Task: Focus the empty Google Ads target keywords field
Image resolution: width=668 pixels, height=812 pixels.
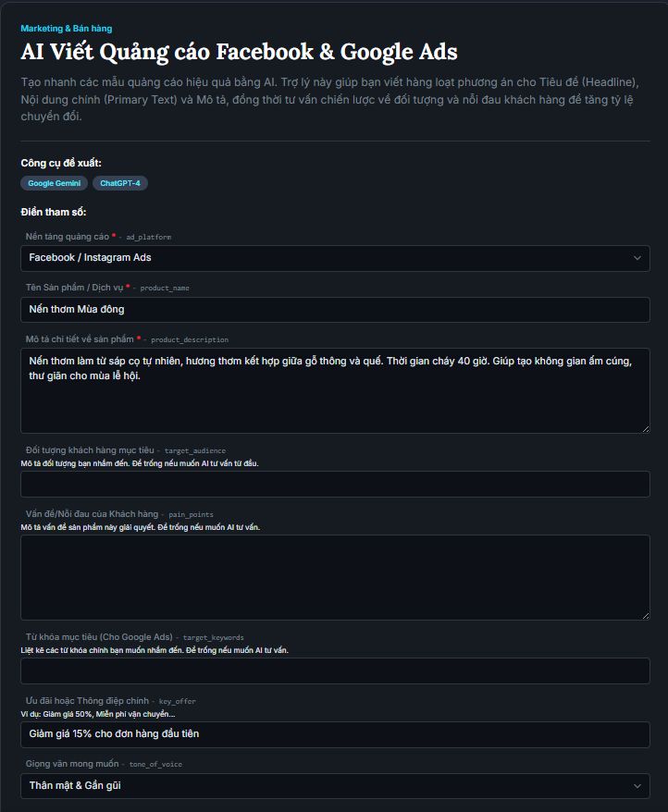Action: point(335,671)
